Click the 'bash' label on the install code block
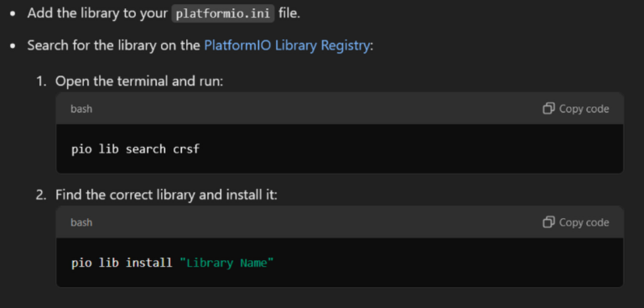 point(81,222)
